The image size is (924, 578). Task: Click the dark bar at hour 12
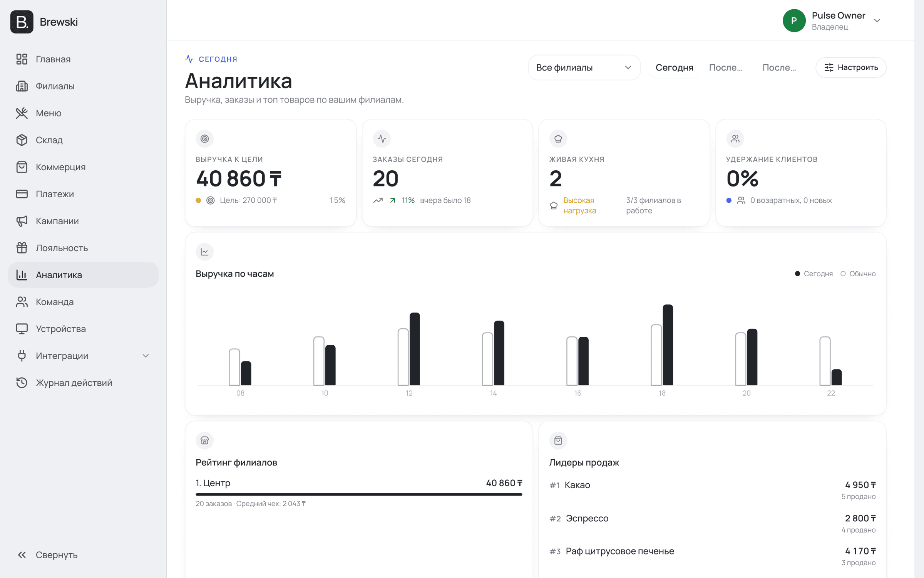[415, 349]
